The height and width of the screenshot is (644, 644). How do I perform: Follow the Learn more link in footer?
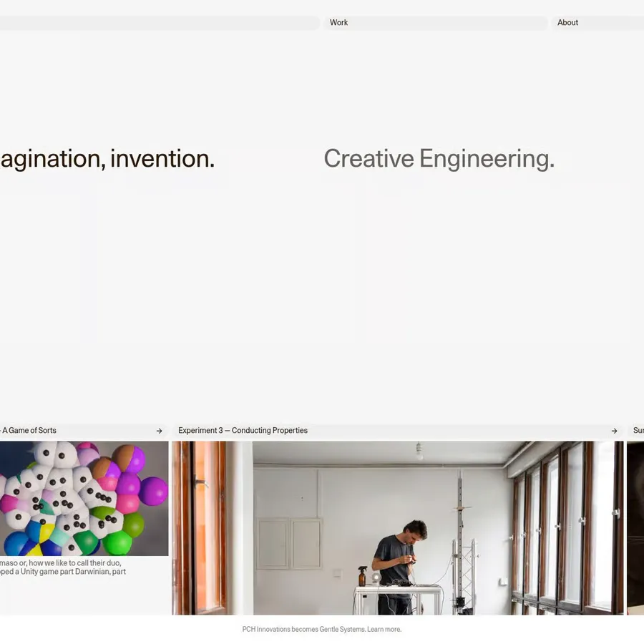[x=384, y=630]
